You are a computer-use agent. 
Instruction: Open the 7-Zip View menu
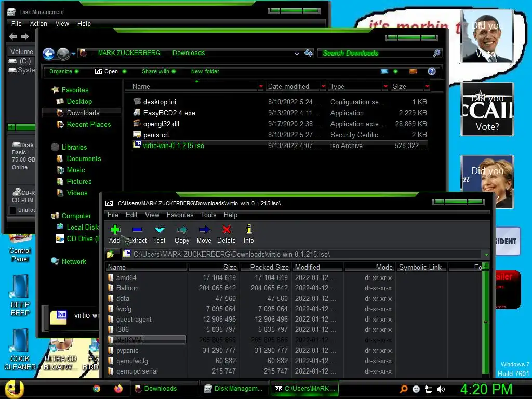coord(152,215)
